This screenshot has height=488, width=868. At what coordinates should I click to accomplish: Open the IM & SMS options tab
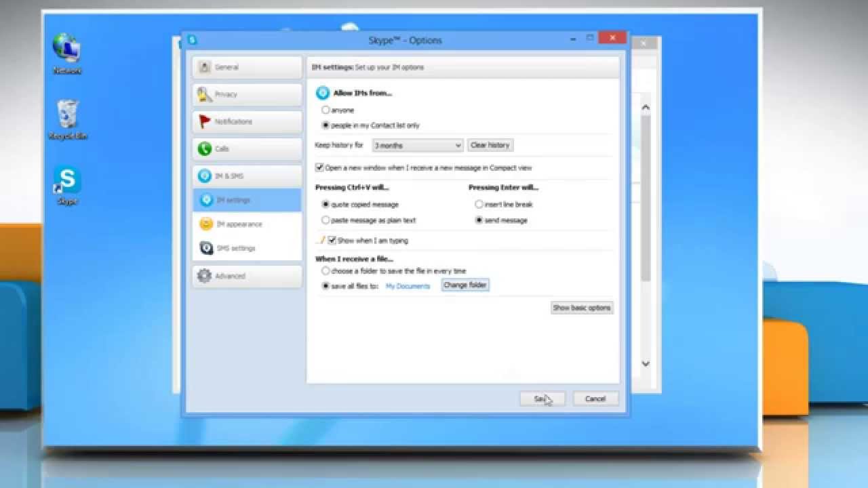point(247,176)
